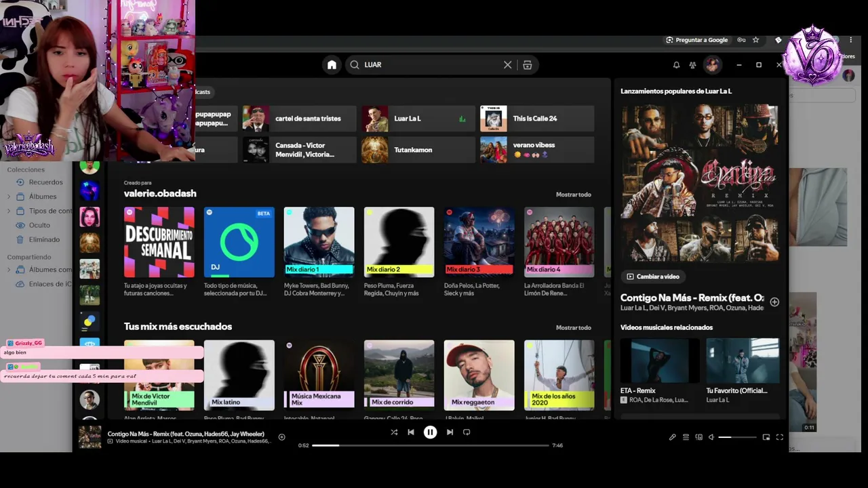
Task: Open the verano vibess shortcut tile
Action: pos(537,150)
